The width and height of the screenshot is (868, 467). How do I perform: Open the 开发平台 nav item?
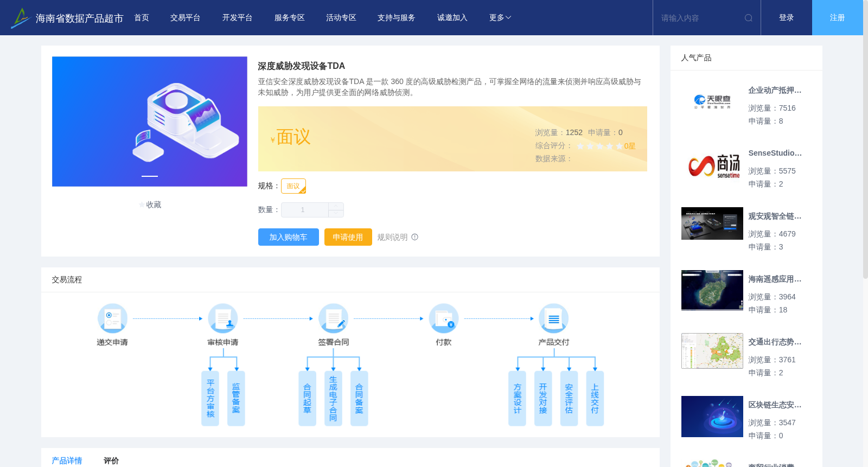point(237,18)
